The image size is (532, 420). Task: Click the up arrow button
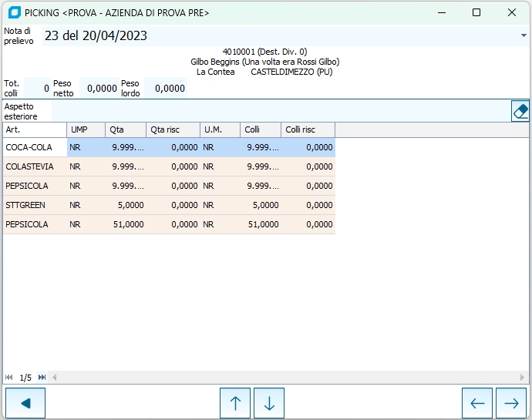click(235, 403)
